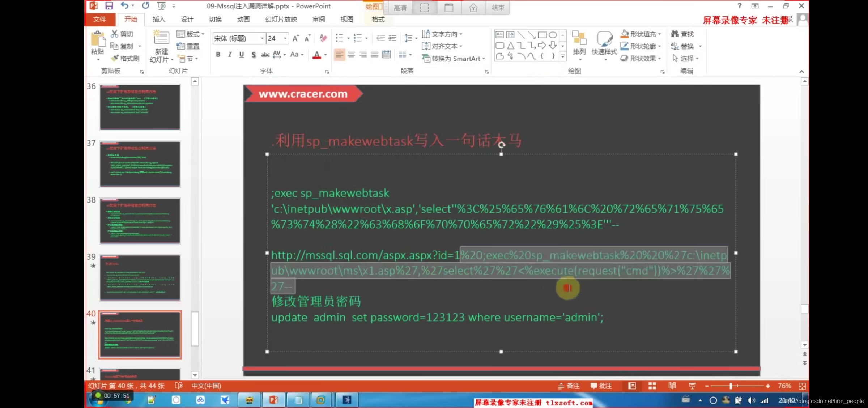Toggle align text right
Image resolution: width=868 pixels, height=408 pixels.
(363, 55)
